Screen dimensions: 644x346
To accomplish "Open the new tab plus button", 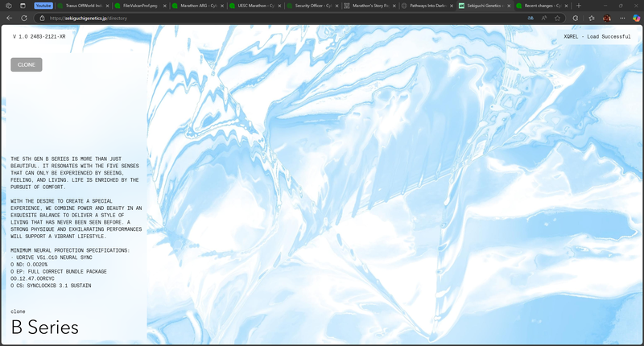I will (x=578, y=6).
